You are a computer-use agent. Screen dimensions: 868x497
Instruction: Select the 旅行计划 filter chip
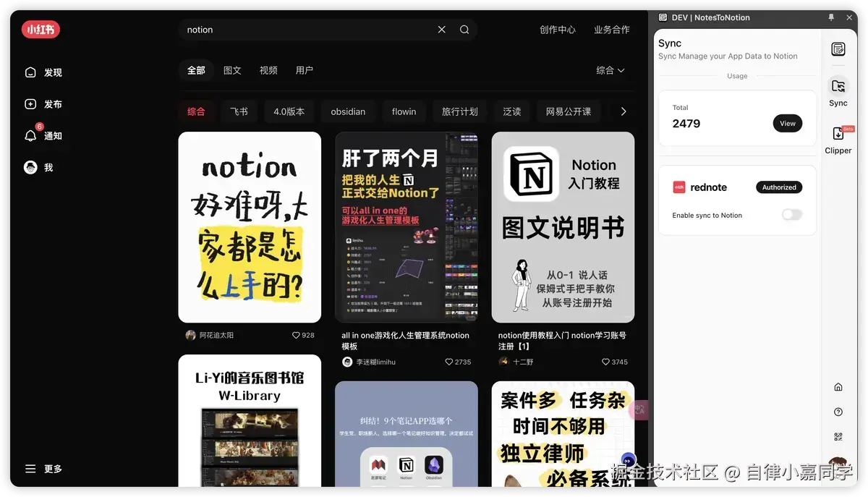[x=460, y=111]
